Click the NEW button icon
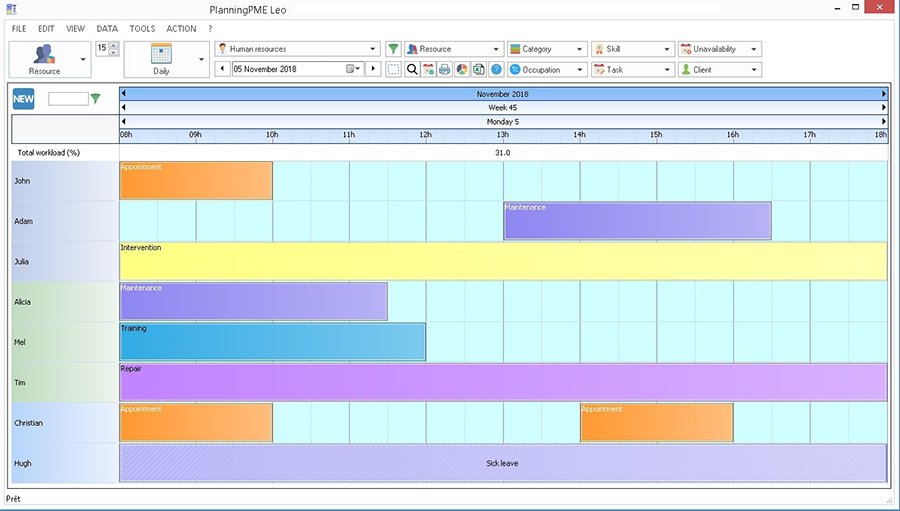 click(x=24, y=99)
